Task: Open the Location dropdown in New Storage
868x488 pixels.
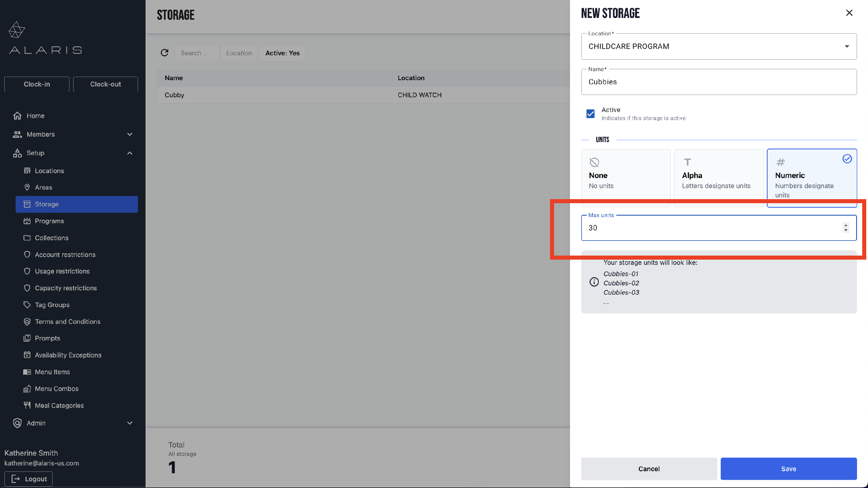Action: pyautogui.click(x=718, y=47)
